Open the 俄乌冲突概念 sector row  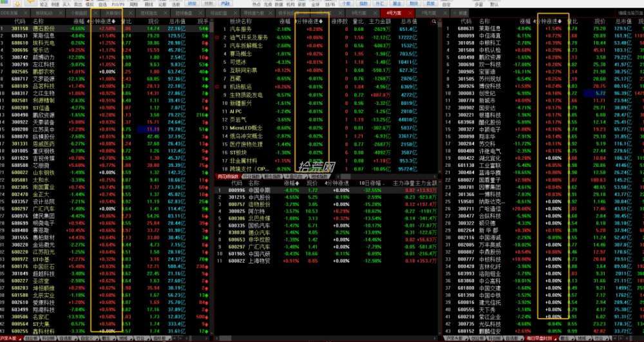(327, 136)
